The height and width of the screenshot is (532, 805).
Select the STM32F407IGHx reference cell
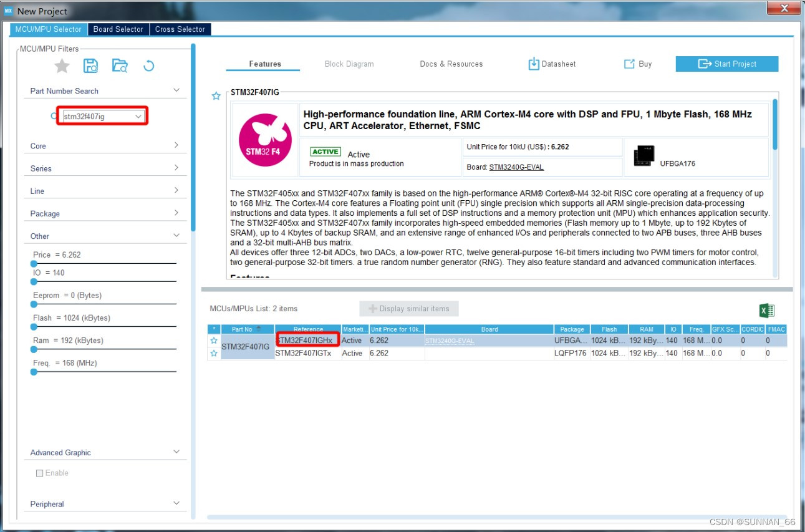pyautogui.click(x=308, y=341)
